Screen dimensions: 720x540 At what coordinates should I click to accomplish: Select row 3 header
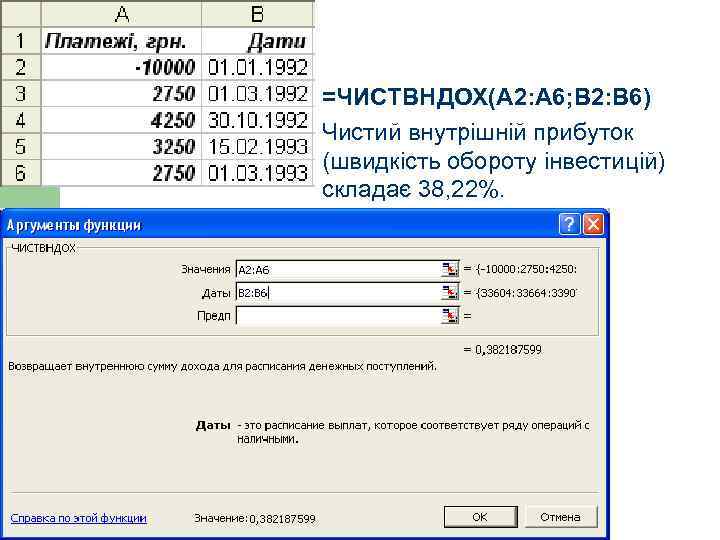[21, 94]
